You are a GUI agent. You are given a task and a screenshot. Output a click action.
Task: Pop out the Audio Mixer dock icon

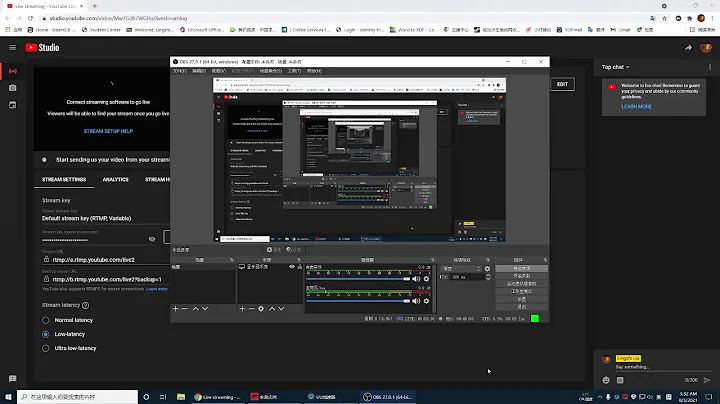pos(433,260)
